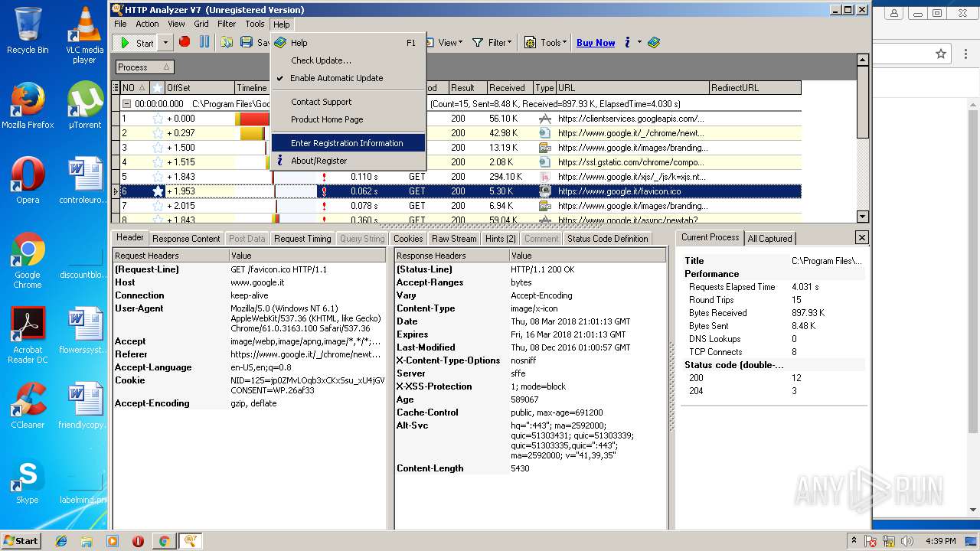Click type icon of ssl.gstatic.com row
Screen dimensions: 980x551
coord(544,162)
